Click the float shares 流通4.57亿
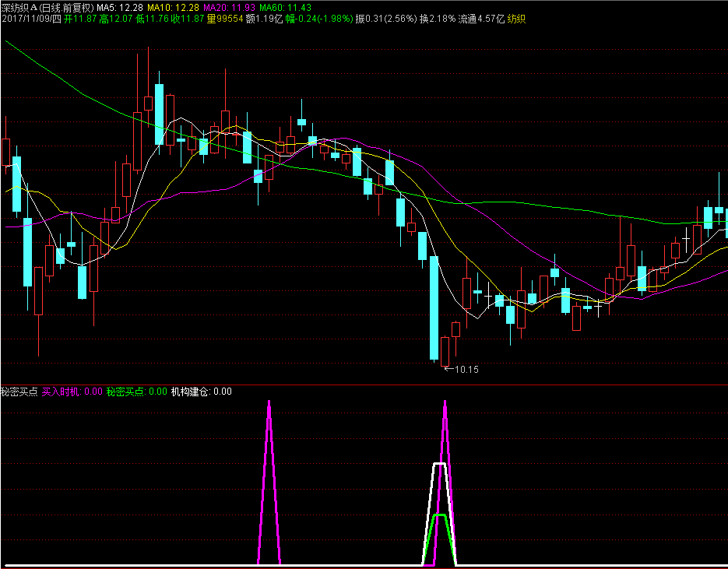The height and width of the screenshot is (569, 728). click(x=481, y=19)
